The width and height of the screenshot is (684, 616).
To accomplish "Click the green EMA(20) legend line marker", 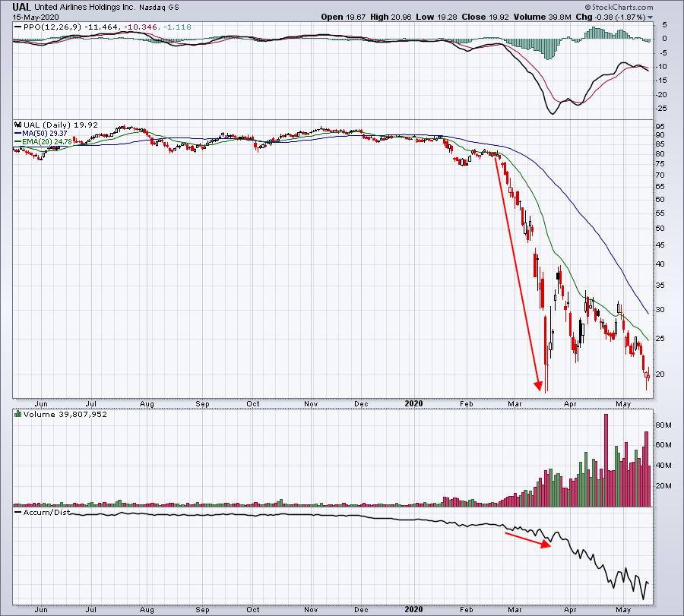I will click(x=17, y=141).
